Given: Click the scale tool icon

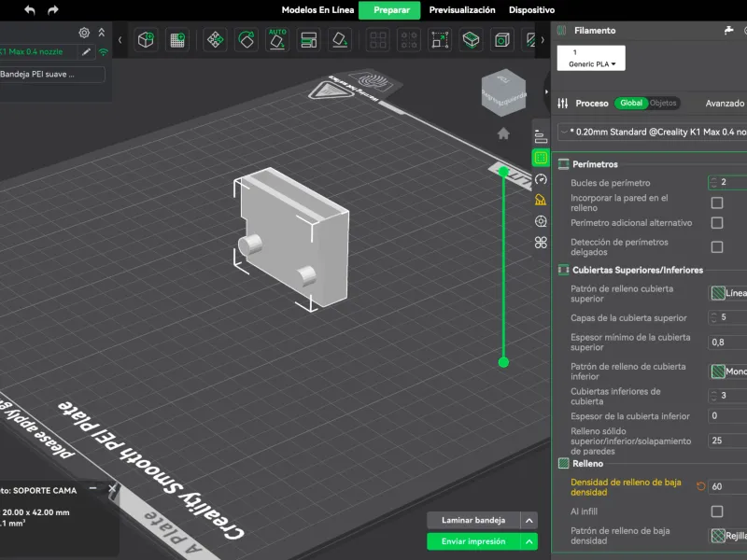Looking at the screenshot, I should coord(440,39).
